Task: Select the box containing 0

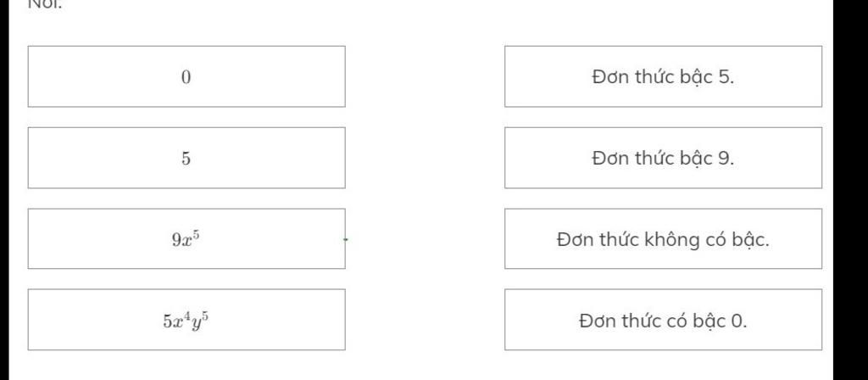Action: pos(186,76)
